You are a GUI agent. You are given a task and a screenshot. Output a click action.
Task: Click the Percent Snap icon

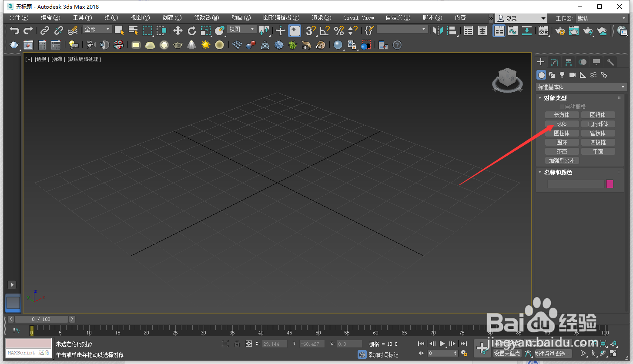click(x=339, y=30)
